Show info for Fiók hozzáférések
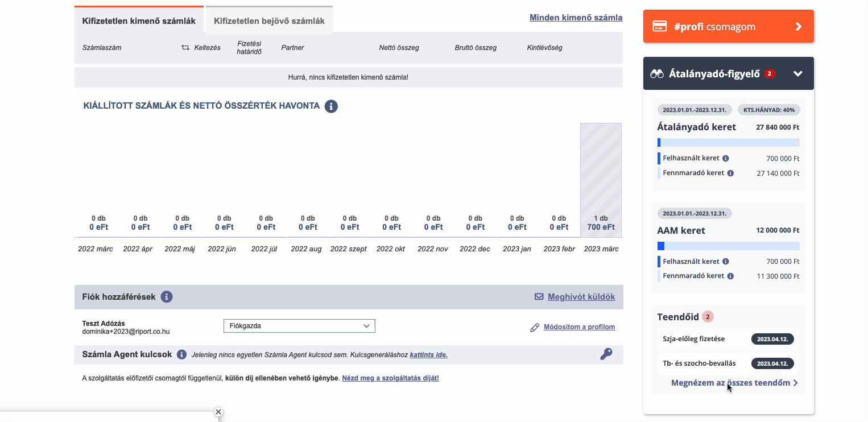Screen dimensions: 868x422 pos(167,297)
